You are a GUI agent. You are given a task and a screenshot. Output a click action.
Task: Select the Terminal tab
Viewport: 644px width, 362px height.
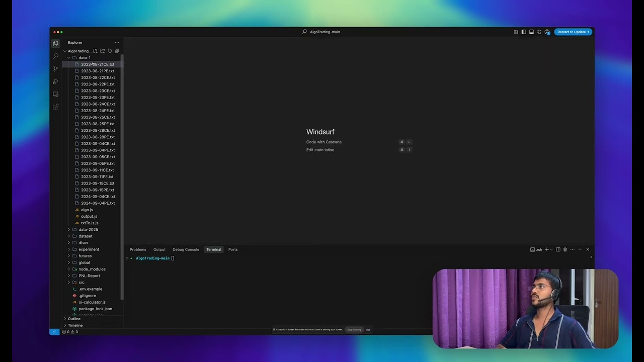pyautogui.click(x=214, y=249)
